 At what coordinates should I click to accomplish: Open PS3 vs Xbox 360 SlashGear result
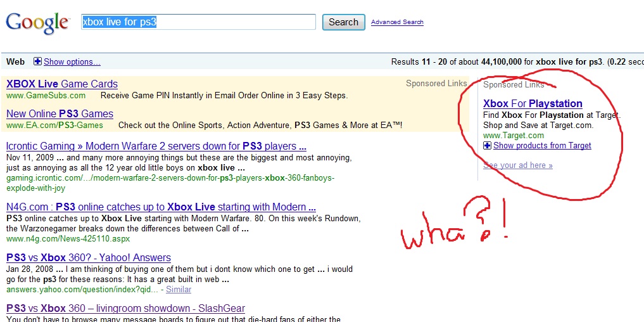[x=125, y=309]
